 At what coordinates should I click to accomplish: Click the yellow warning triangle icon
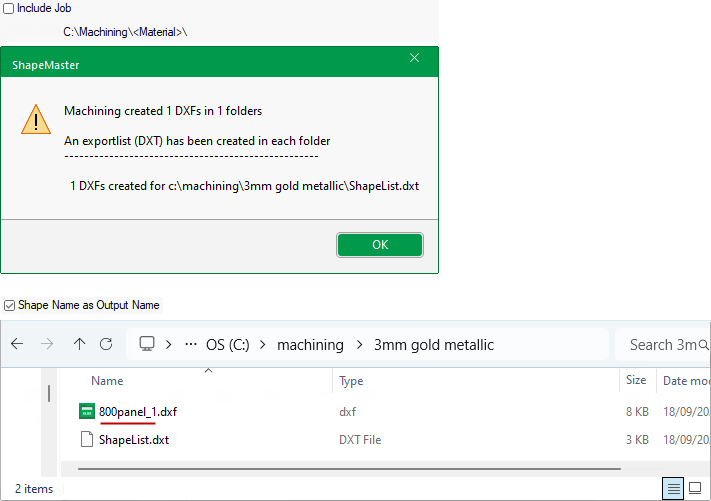click(x=36, y=120)
